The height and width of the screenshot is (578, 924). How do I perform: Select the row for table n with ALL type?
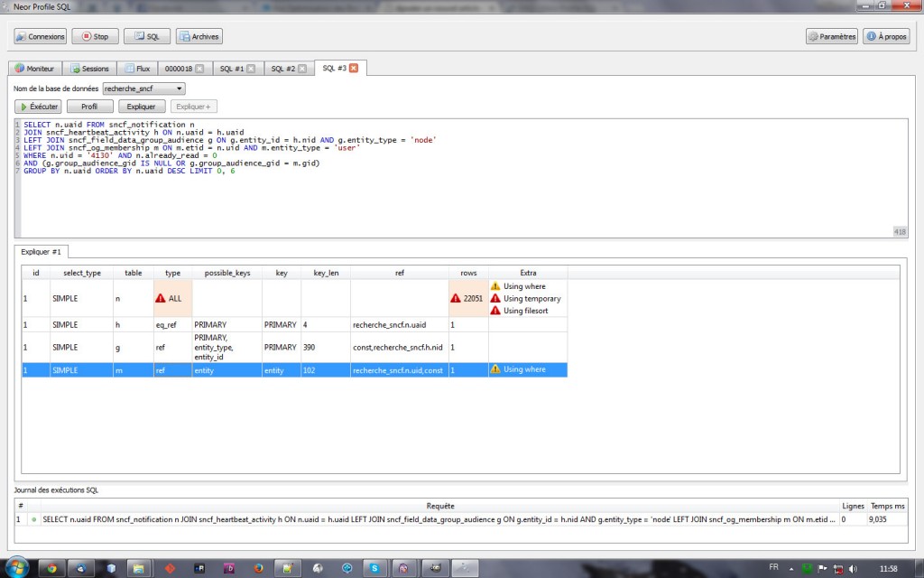coord(271,298)
